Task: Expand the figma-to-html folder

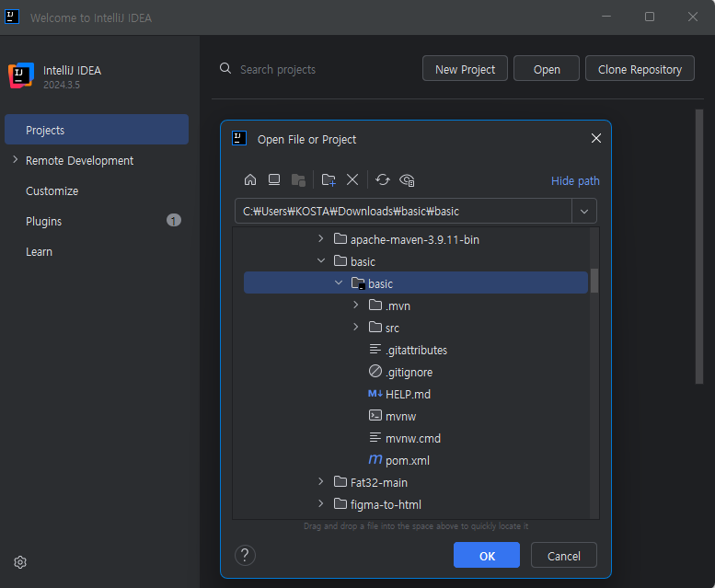Action: point(320,503)
